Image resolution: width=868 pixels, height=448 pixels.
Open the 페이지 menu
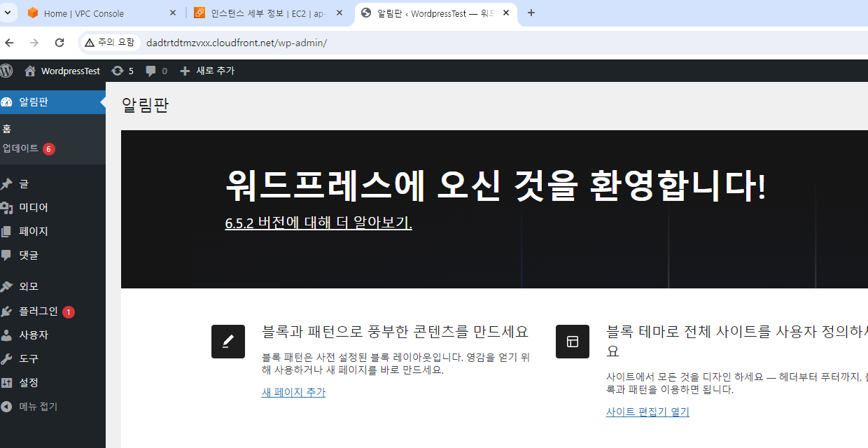pyautogui.click(x=34, y=232)
